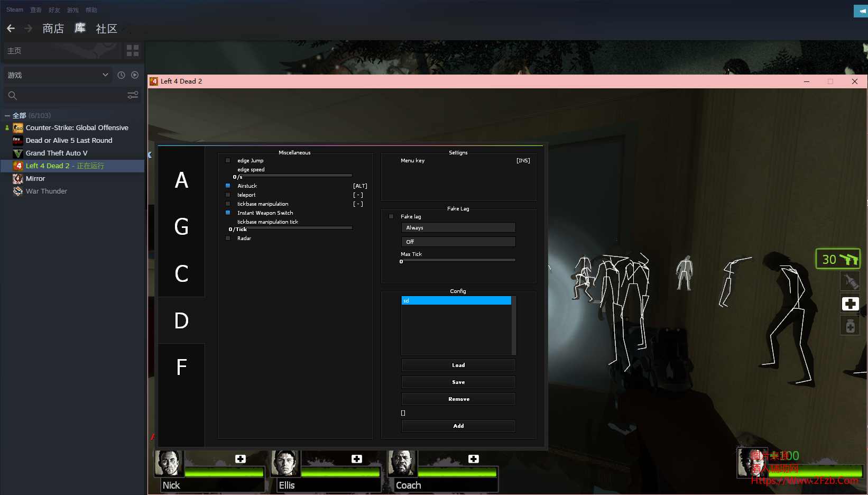Change the Menu key [INS] binding
This screenshot has width=868, height=495.
[523, 160]
